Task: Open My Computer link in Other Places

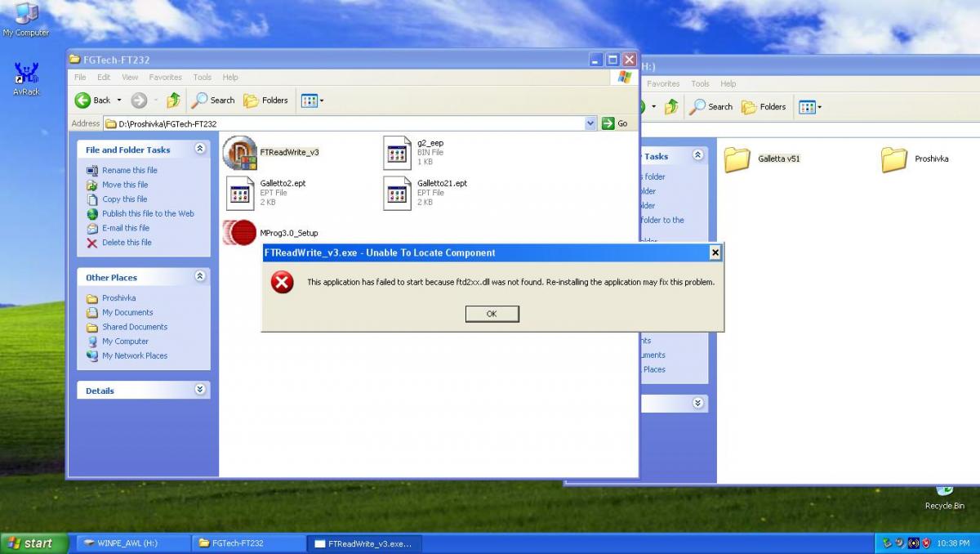Action: [x=125, y=342]
